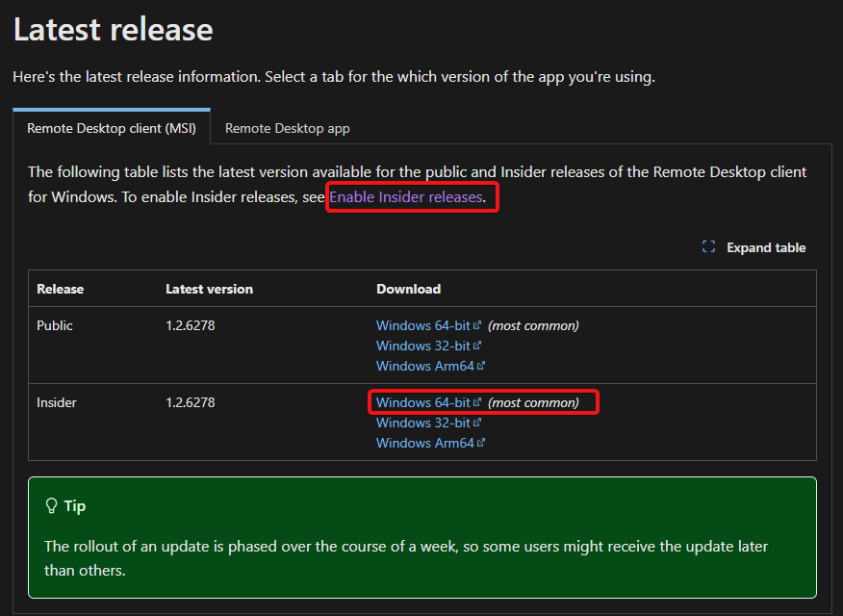This screenshot has height=616, width=843.
Task: Select the Insider release cell
Action: pyautogui.click(x=57, y=402)
